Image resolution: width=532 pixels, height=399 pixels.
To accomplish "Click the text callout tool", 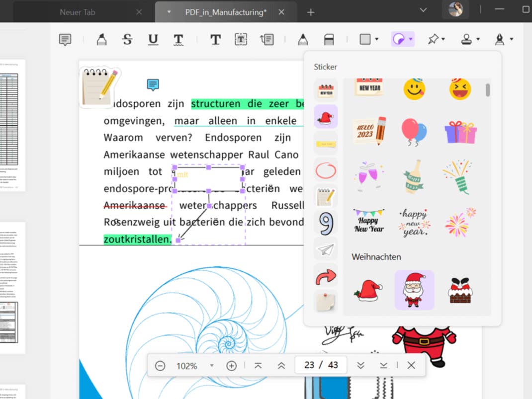I will [x=267, y=39].
